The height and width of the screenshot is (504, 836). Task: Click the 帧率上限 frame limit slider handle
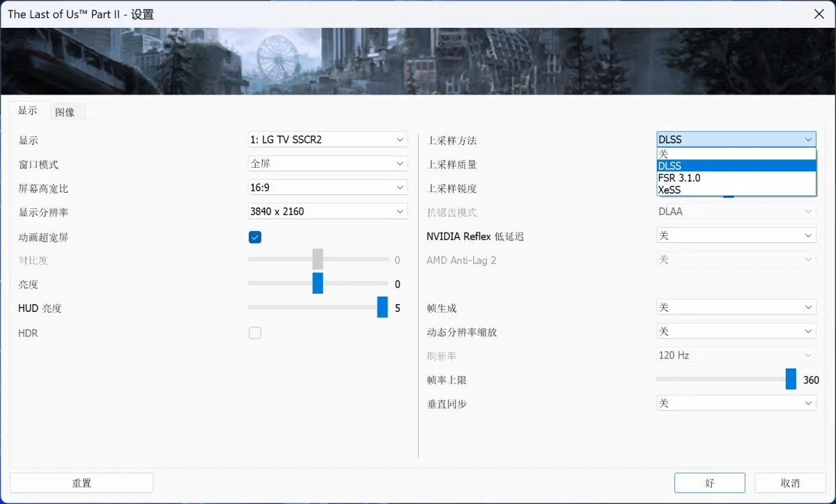[791, 379]
